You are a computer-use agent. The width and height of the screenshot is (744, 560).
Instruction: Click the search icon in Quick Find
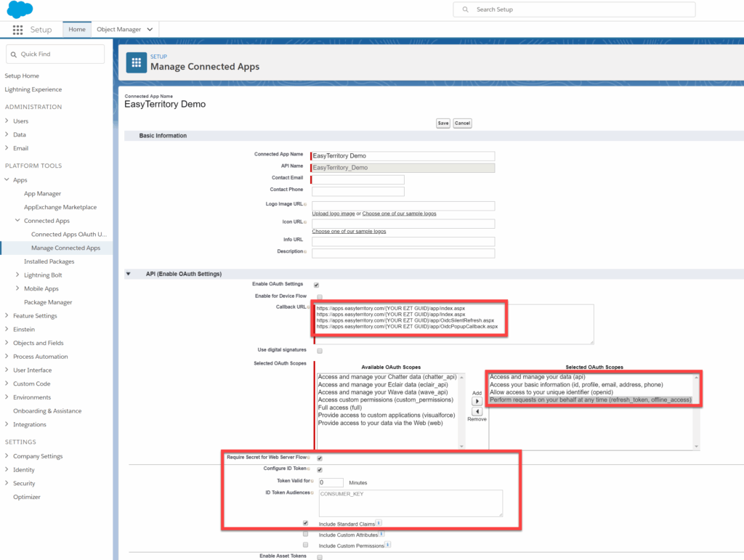[15, 54]
